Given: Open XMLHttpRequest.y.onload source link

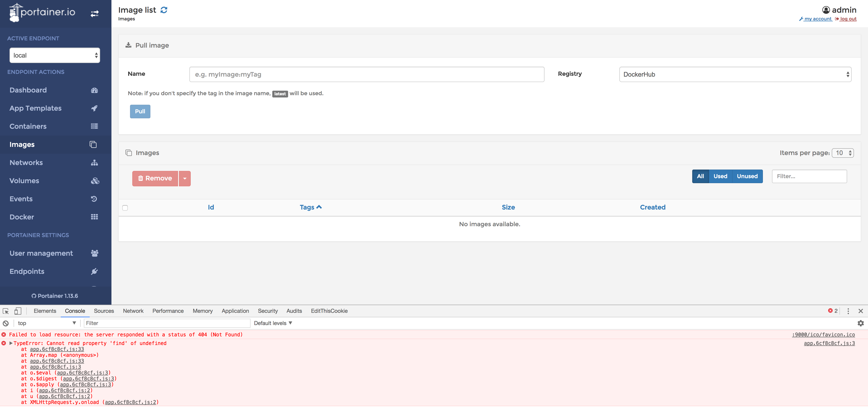Looking at the screenshot, I should 130,402.
